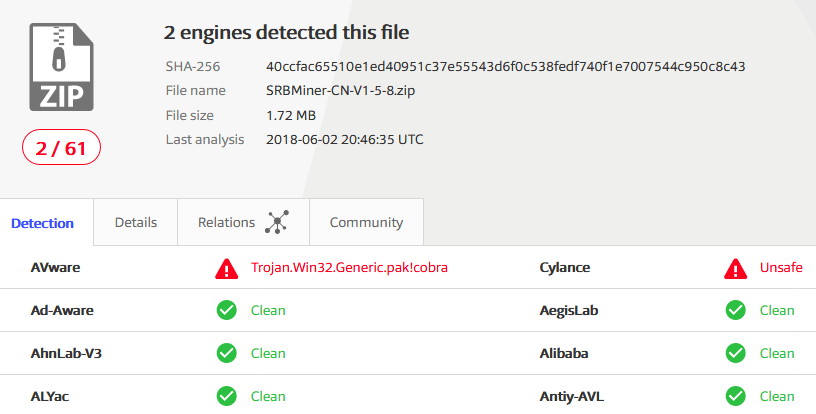Image resolution: width=816 pixels, height=414 pixels.
Task: Click the ZIP file type icon
Action: (x=61, y=67)
